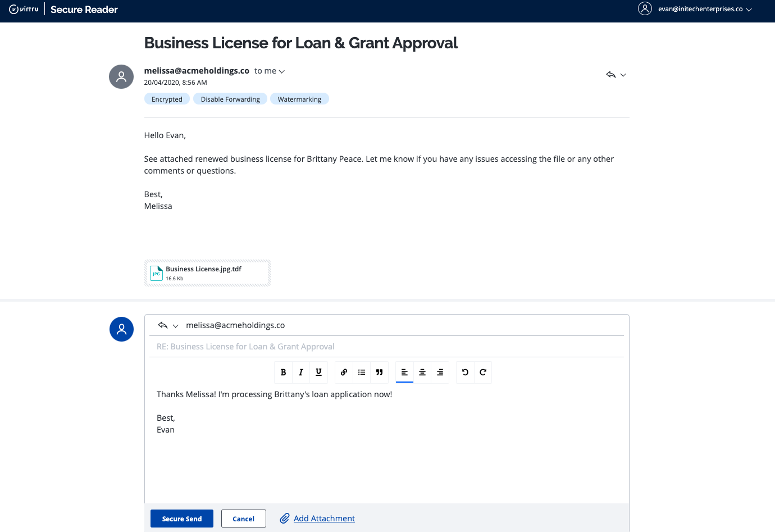Click sender address melissa@acmeholdings.co in the message header

pos(197,71)
